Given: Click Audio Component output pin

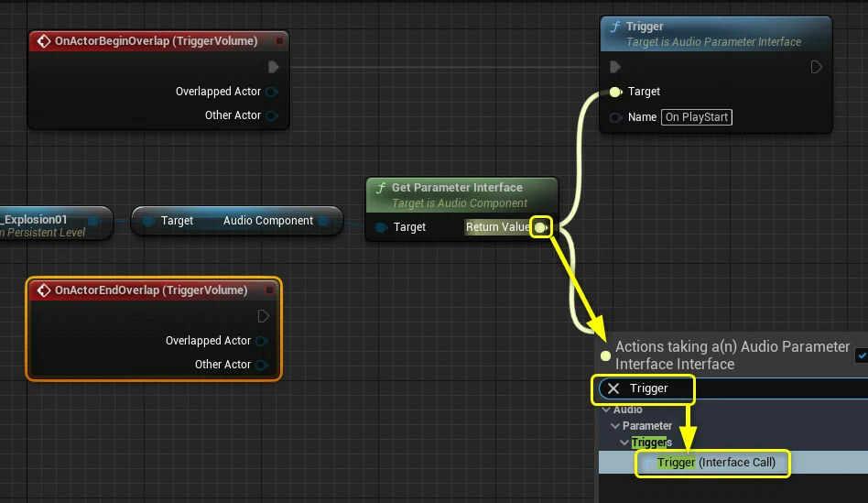Looking at the screenshot, I should (x=324, y=221).
